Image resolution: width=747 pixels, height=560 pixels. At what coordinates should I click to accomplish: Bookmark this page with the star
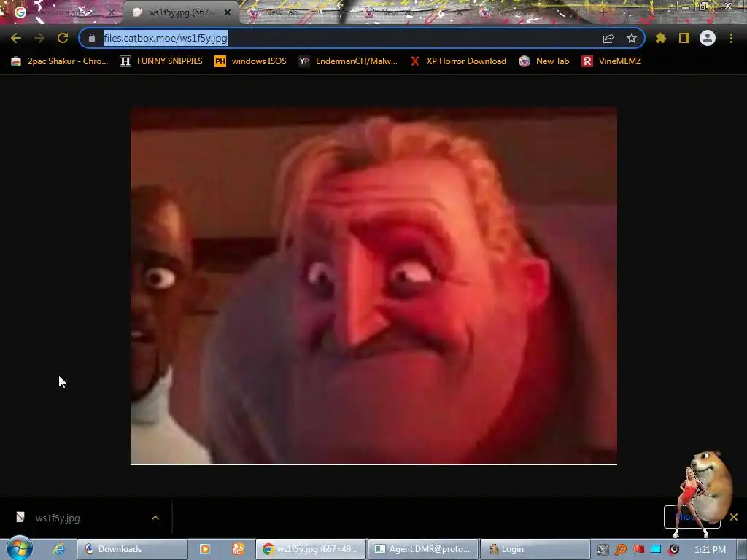coord(632,38)
